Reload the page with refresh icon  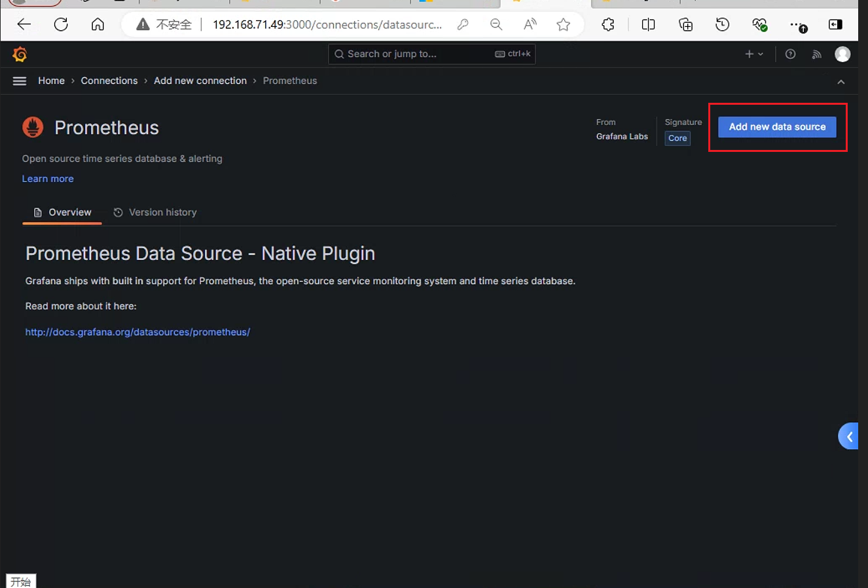[x=61, y=24]
